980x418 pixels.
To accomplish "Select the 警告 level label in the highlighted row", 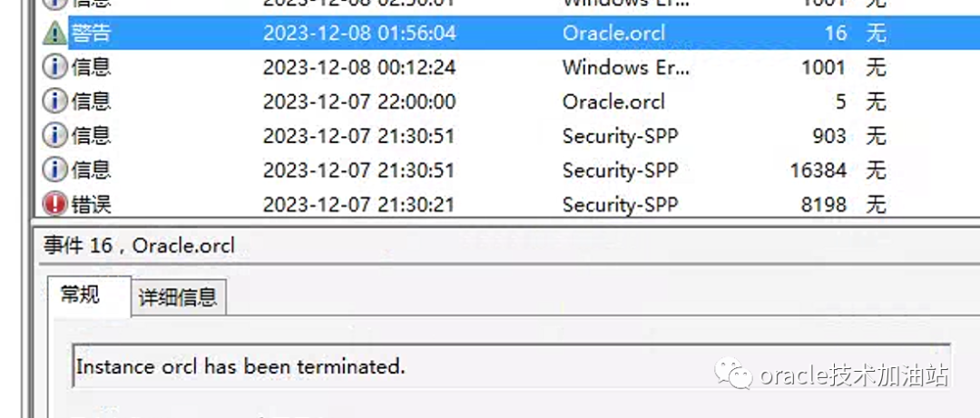I will pyautogui.click(x=91, y=34).
